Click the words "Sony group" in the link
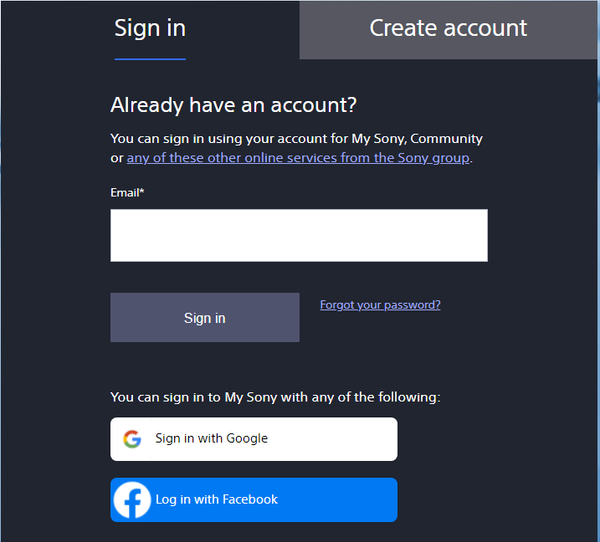The image size is (600, 542). coord(436,158)
